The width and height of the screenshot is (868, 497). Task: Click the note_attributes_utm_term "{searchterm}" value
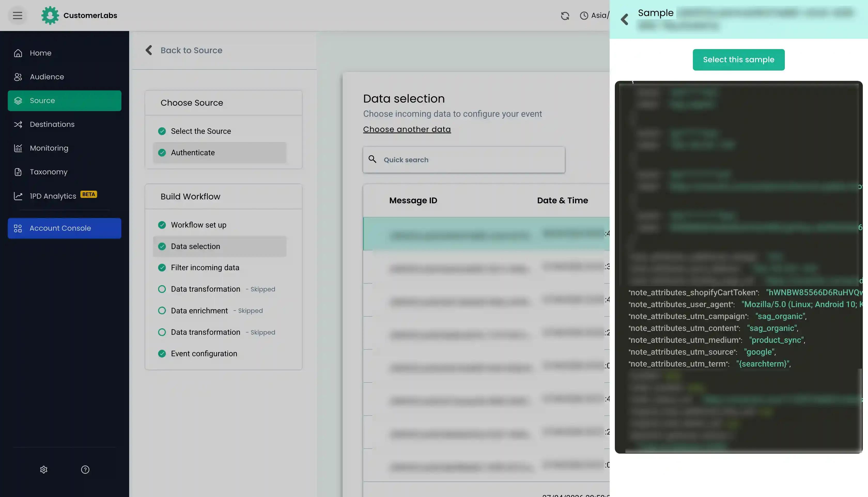[763, 364]
